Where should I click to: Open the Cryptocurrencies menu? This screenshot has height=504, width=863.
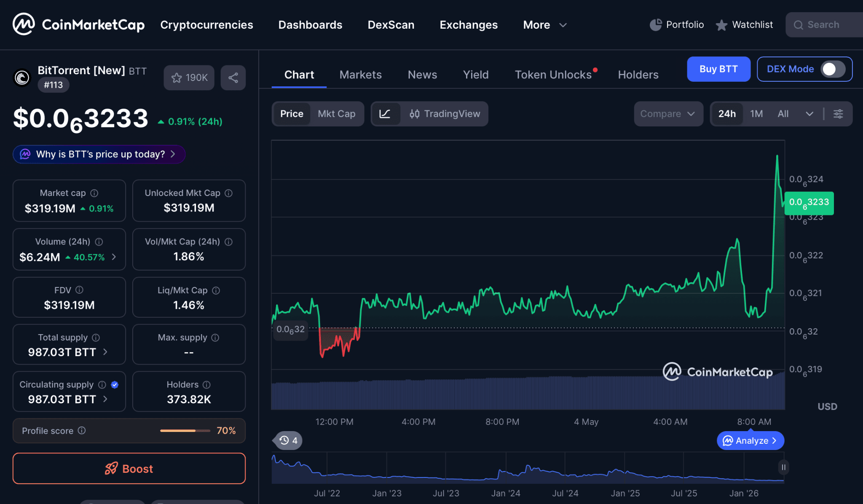point(206,25)
